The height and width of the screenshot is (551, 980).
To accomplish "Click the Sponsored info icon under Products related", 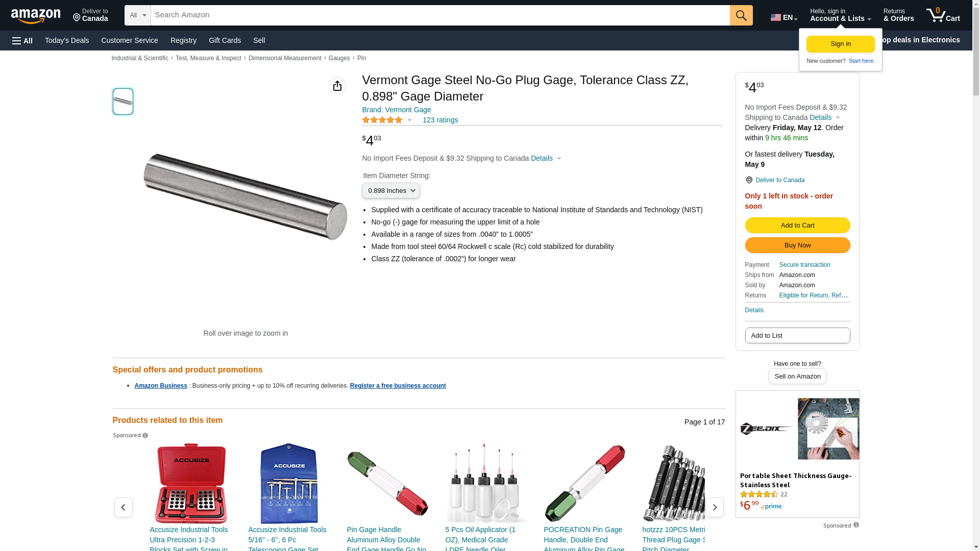I will (145, 436).
